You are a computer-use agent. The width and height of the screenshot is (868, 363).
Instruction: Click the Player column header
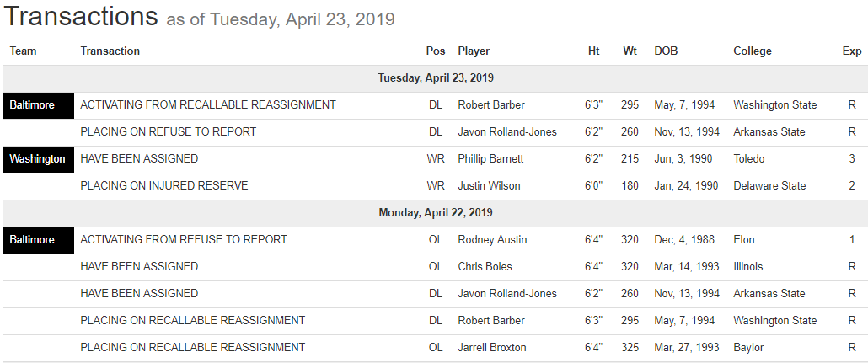tap(474, 51)
